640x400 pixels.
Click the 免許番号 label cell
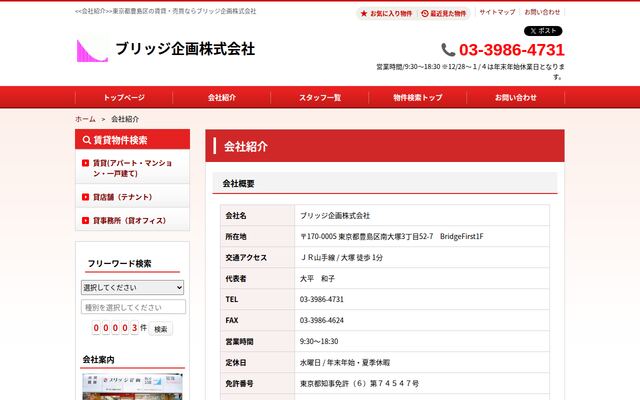click(257, 383)
